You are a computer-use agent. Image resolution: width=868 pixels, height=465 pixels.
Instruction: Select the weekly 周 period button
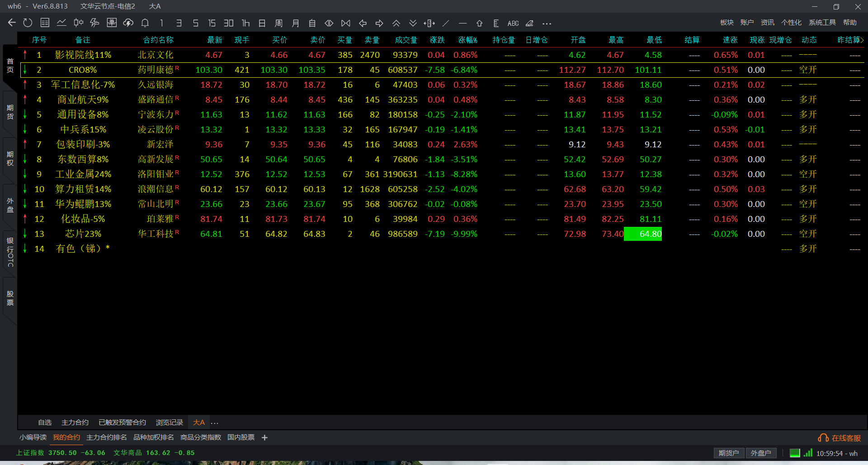point(278,23)
